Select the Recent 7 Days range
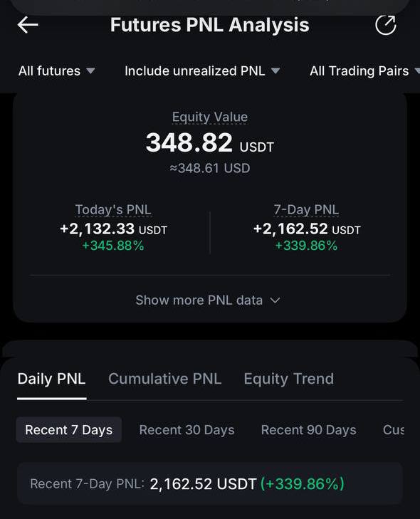Viewport: 420px width, 519px height. [69, 430]
